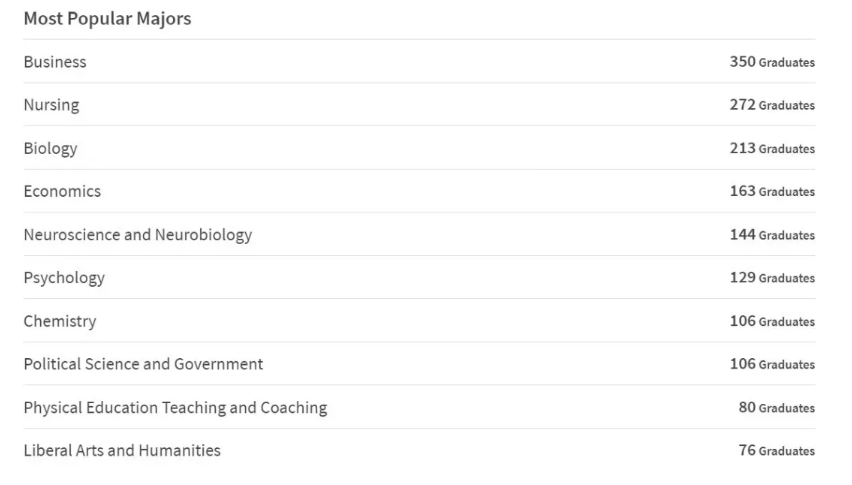This screenshot has height=485, width=852.
Task: Select Neuroscience and Neurobiology major
Action: pos(138,235)
